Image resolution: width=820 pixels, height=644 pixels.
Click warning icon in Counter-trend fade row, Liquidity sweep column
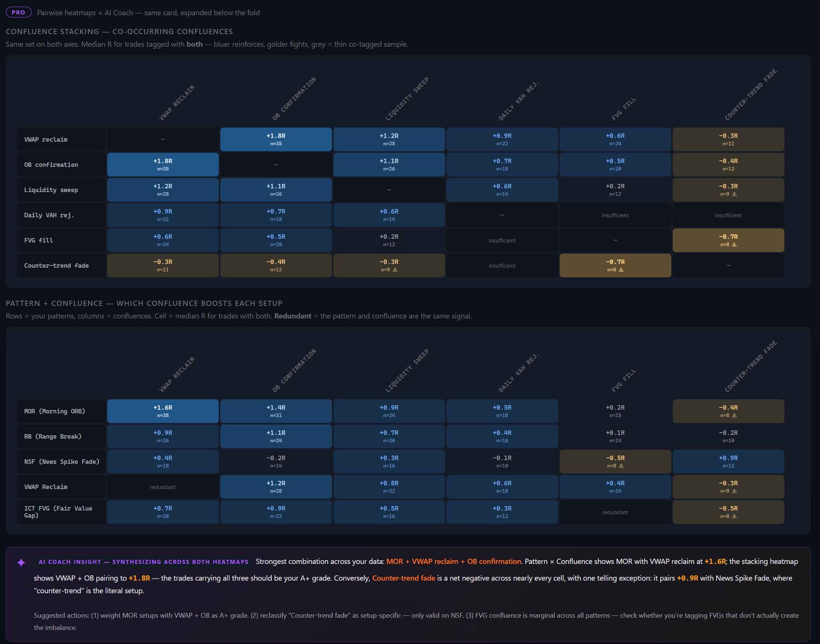click(x=395, y=270)
